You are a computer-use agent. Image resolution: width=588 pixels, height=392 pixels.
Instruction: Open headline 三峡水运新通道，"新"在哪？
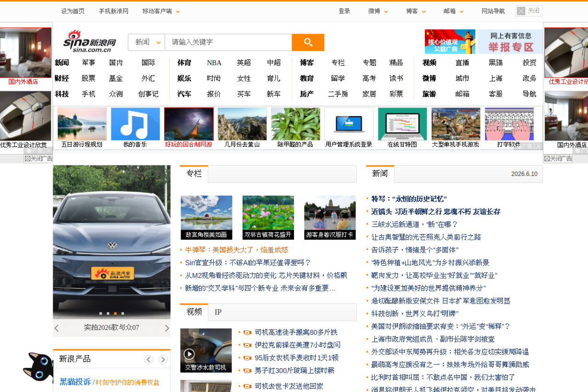click(415, 224)
